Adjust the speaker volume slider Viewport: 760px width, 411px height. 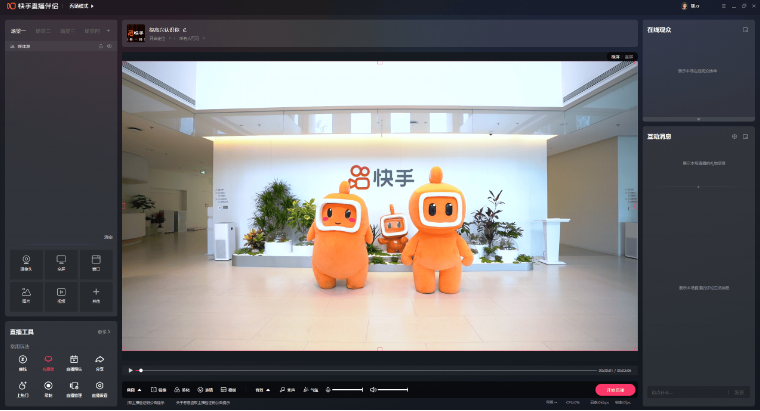[x=393, y=390]
